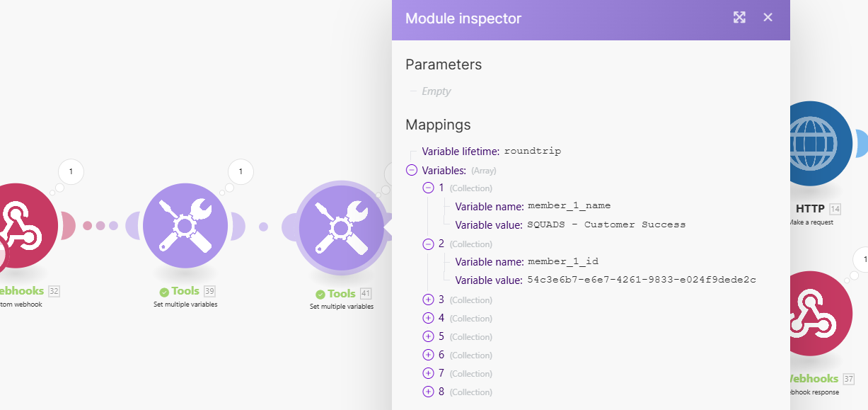The image size is (868, 410).
Task: Click the member_1_id variable value text
Action: point(642,280)
